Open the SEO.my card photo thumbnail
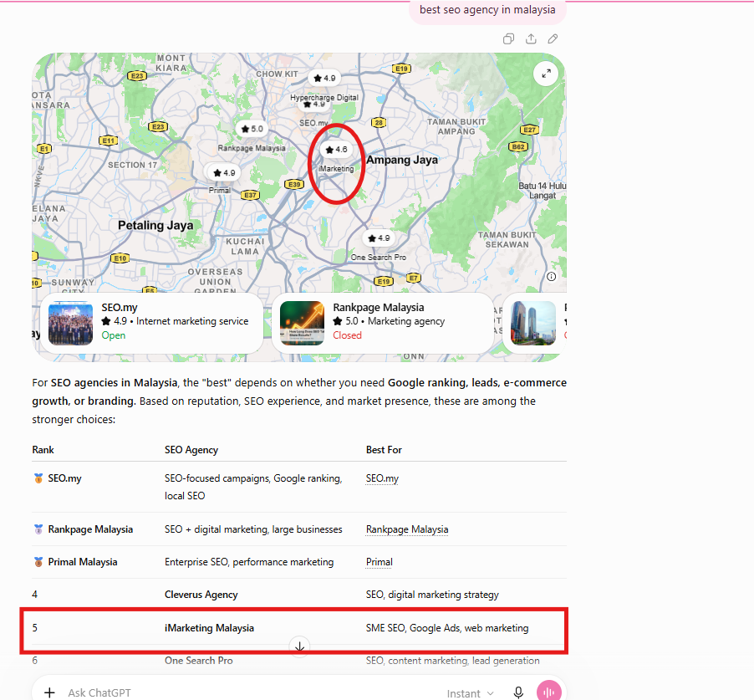Screen dimensions: 754x700 pyautogui.click(x=71, y=324)
